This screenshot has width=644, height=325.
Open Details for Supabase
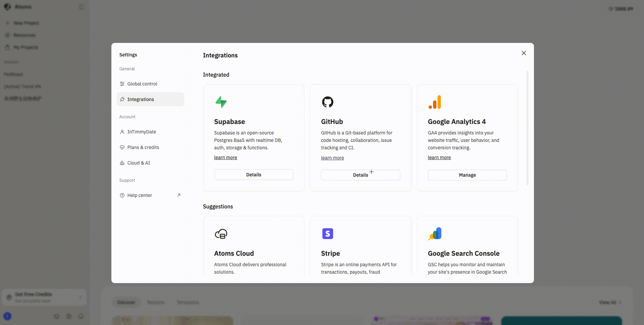tap(253, 175)
